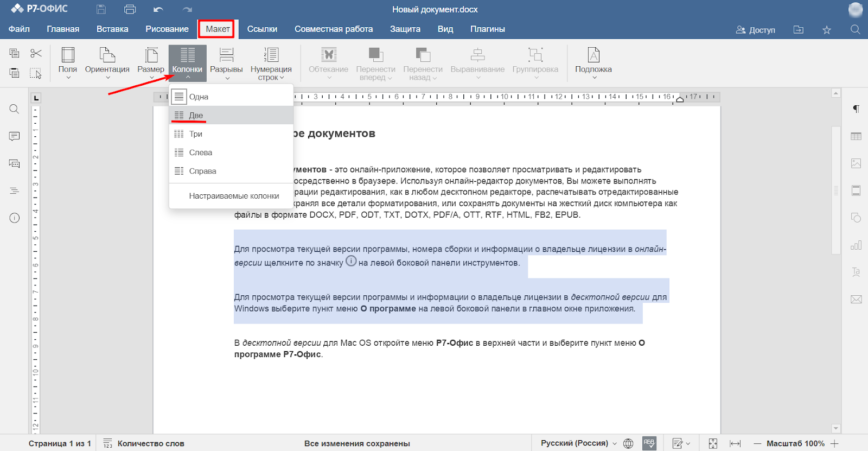Open the Размер page size menu
Viewport: 868px width, 451px height.
pyautogui.click(x=151, y=63)
